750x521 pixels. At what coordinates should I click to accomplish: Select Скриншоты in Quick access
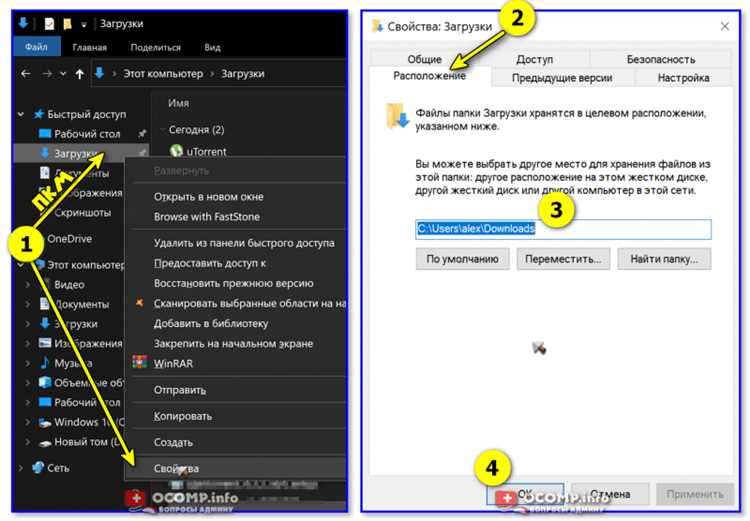[x=82, y=212]
